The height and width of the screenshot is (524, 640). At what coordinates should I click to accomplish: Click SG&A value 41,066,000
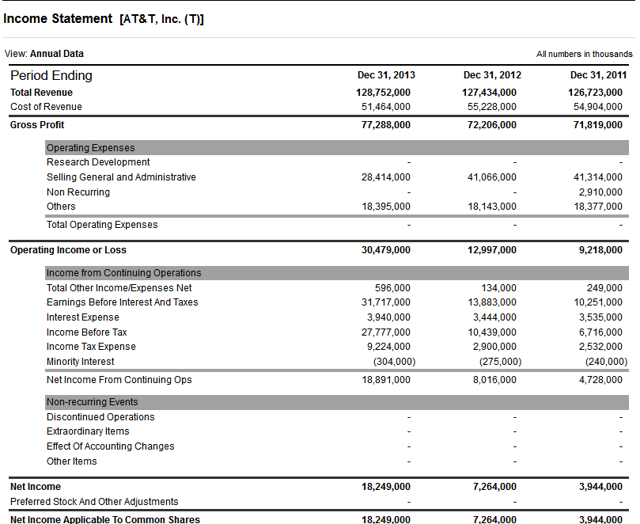pyautogui.click(x=492, y=177)
